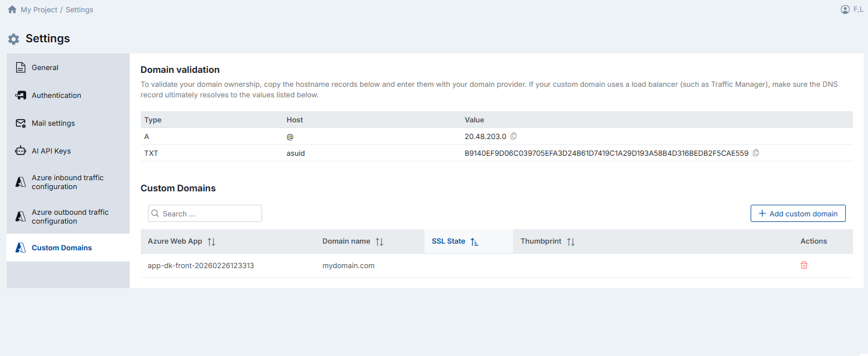This screenshot has height=356, width=868.
Task: Copy the TXT asuid record value
Action: (755, 152)
